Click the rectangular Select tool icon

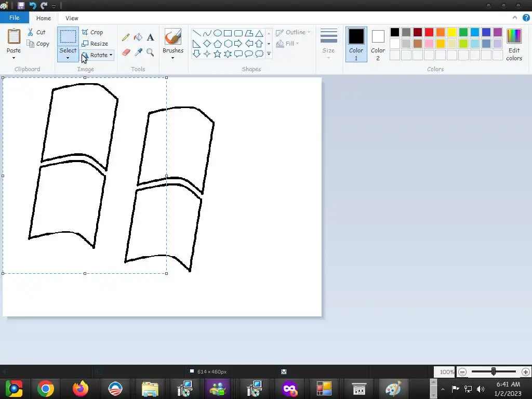(68, 36)
